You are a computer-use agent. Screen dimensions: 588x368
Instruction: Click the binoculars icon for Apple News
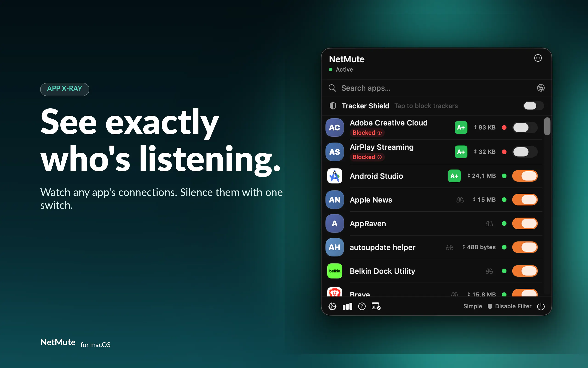[x=460, y=200]
